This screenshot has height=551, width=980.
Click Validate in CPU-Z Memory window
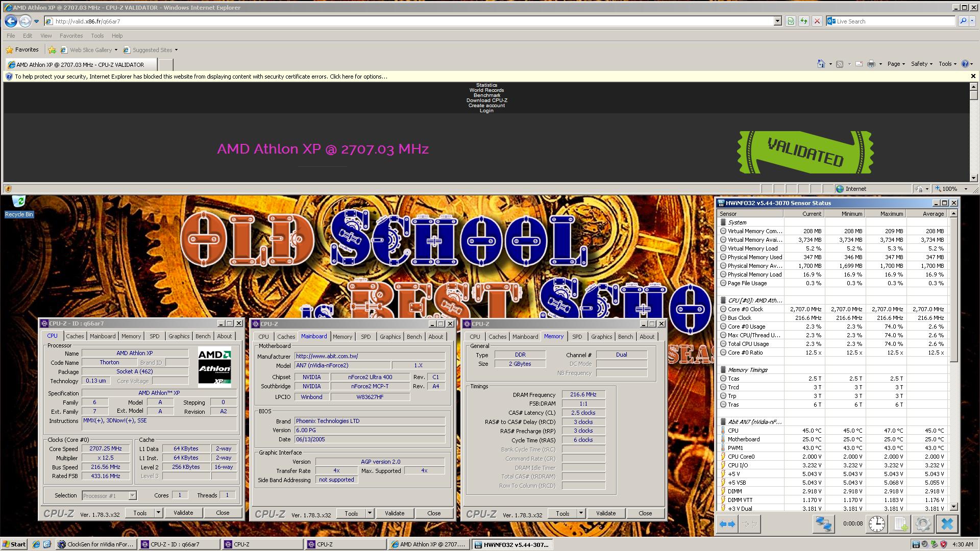606,513
